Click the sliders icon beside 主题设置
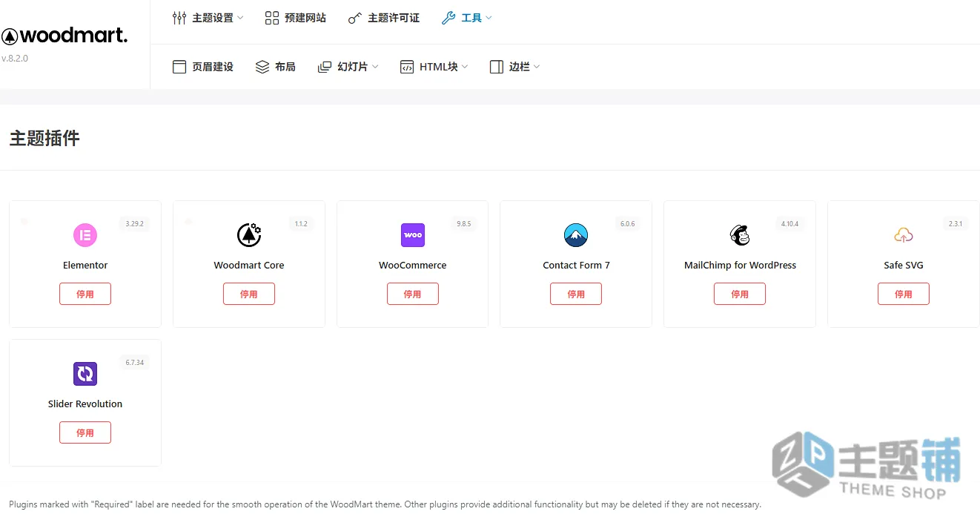 pyautogui.click(x=179, y=18)
